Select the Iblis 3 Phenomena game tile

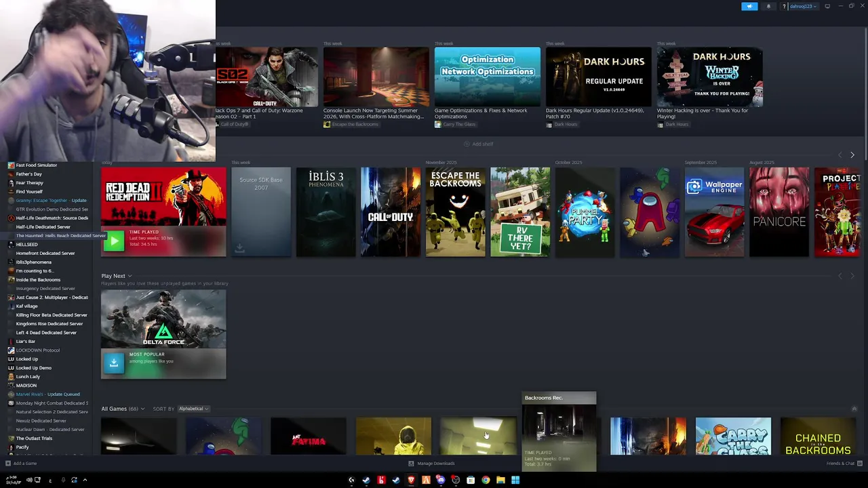point(325,212)
